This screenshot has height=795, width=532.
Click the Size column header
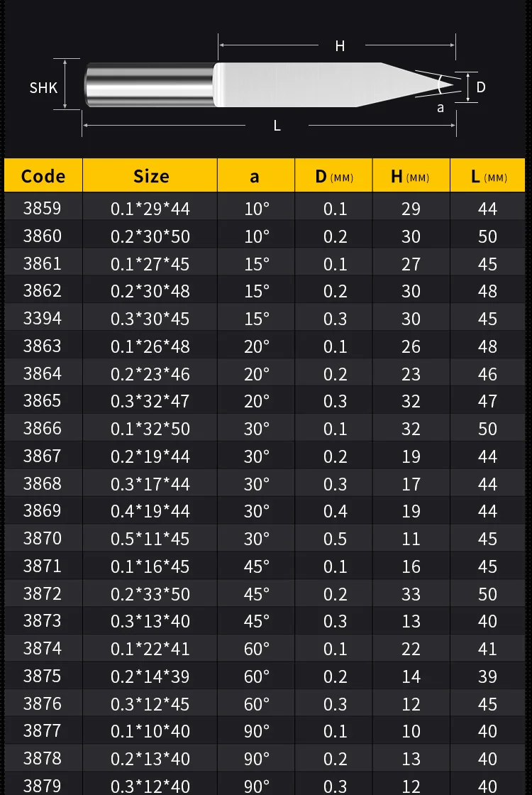pos(150,176)
